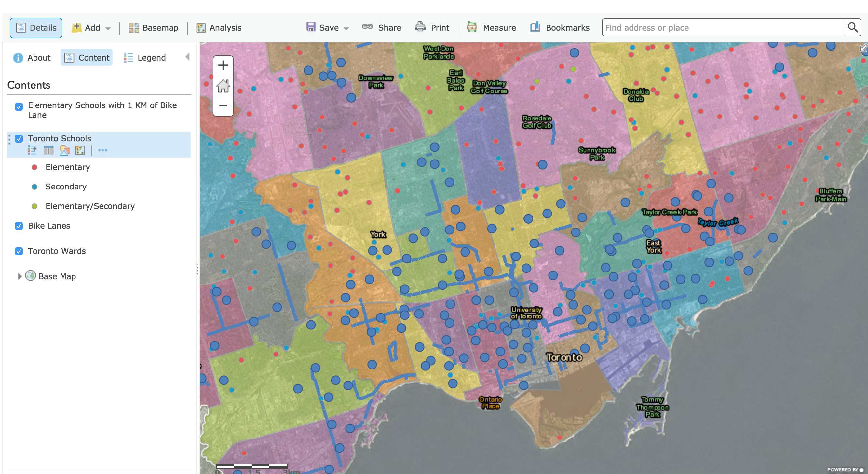This screenshot has height=474, width=868.
Task: Click the Basemap gallery icon
Action: [x=134, y=28]
